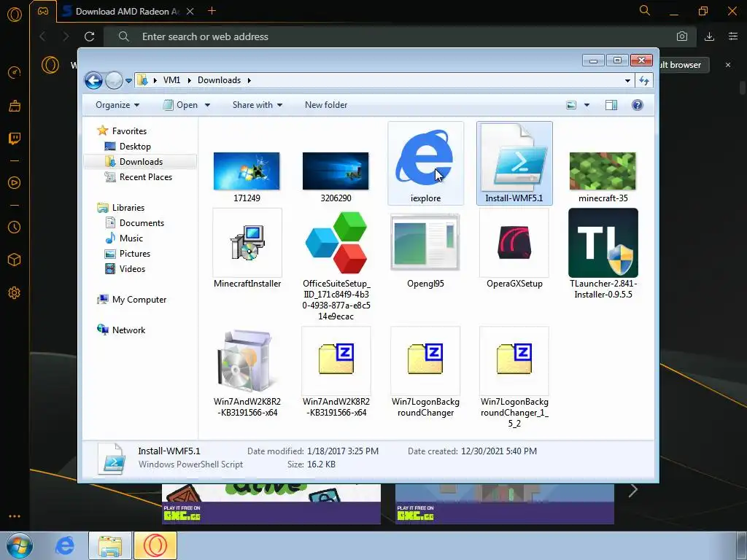Open the Videos library
This screenshot has width=747, height=560.
point(132,268)
